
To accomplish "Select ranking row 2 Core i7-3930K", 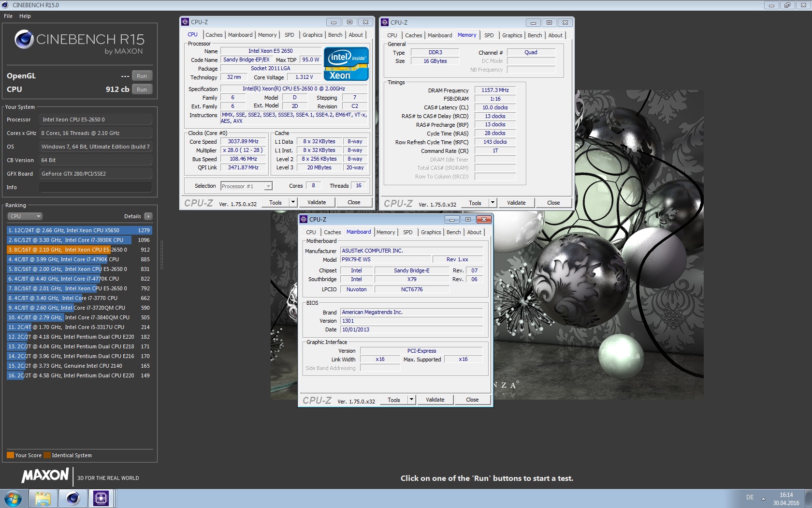I will [79, 240].
